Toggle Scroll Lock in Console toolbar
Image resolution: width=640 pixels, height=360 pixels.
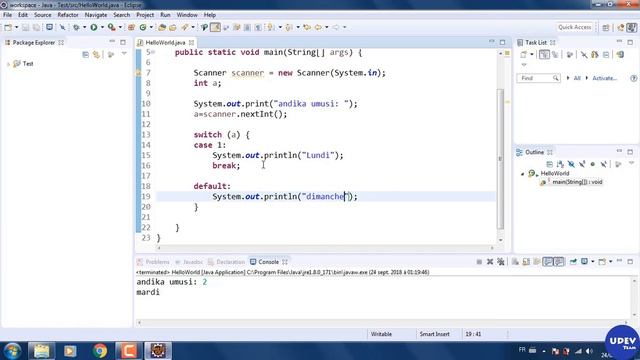pos(526,262)
